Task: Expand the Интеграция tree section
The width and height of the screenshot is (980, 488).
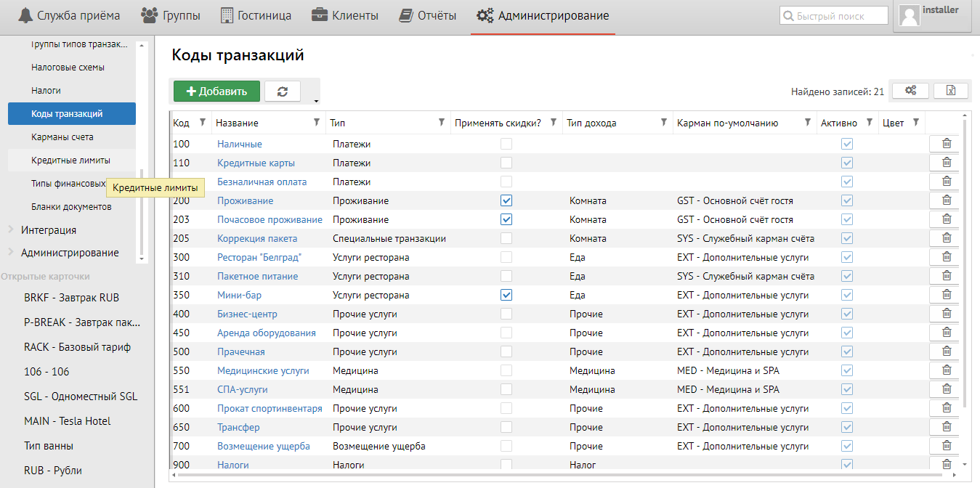Action: point(11,230)
